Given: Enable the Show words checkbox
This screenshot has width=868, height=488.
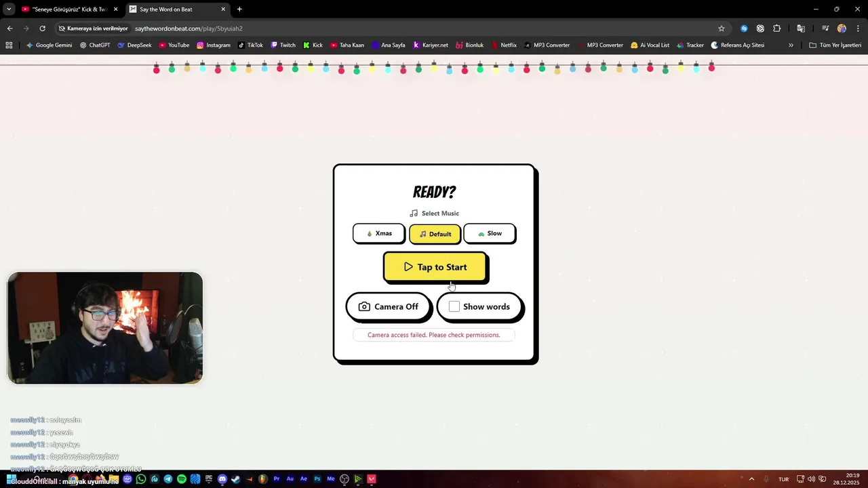Looking at the screenshot, I should click(x=454, y=306).
